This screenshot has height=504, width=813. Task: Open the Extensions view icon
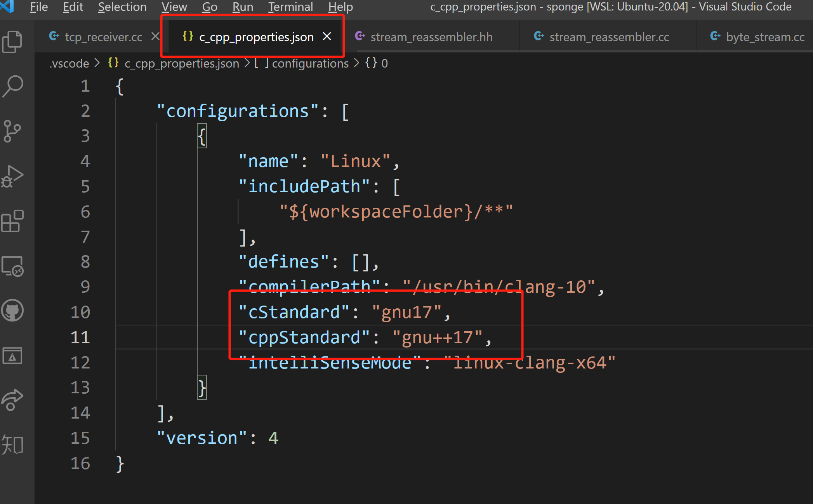point(12,221)
